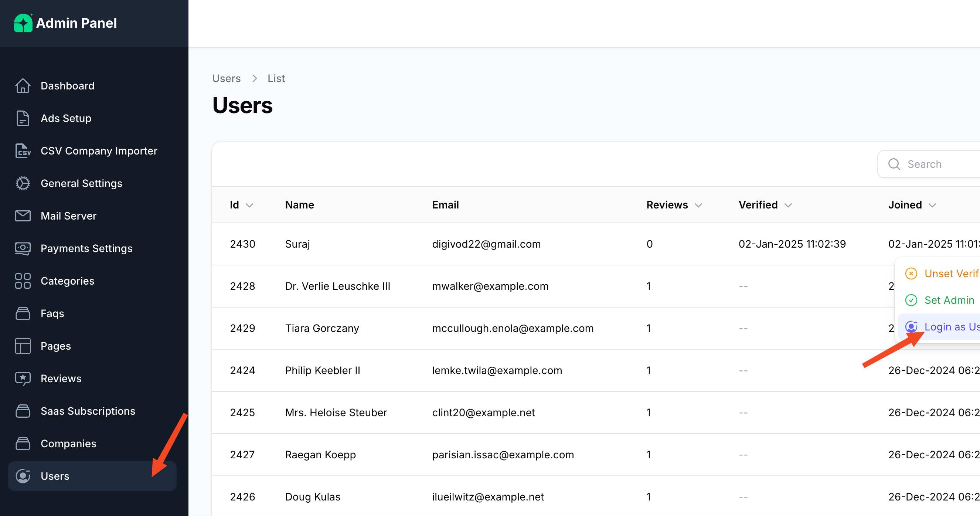
Task: Focus the Search input field
Action: pyautogui.click(x=940, y=164)
